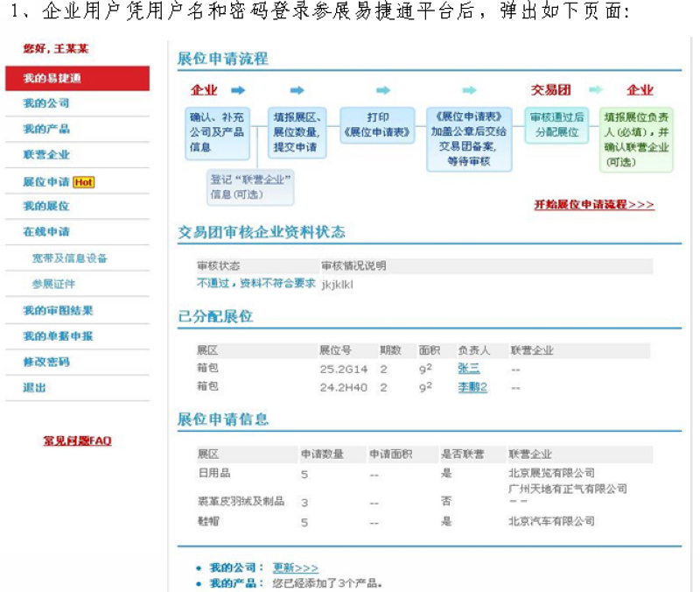Click responsible person 李鹏2 link
Image resolution: width=700 pixels, height=592 pixels.
coord(472,387)
